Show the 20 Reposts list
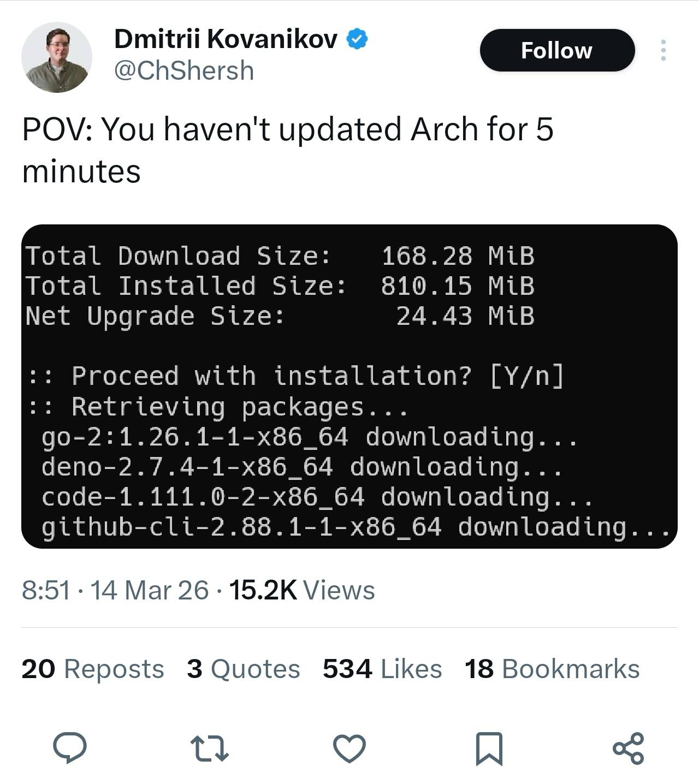This screenshot has width=699, height=784. [93, 669]
